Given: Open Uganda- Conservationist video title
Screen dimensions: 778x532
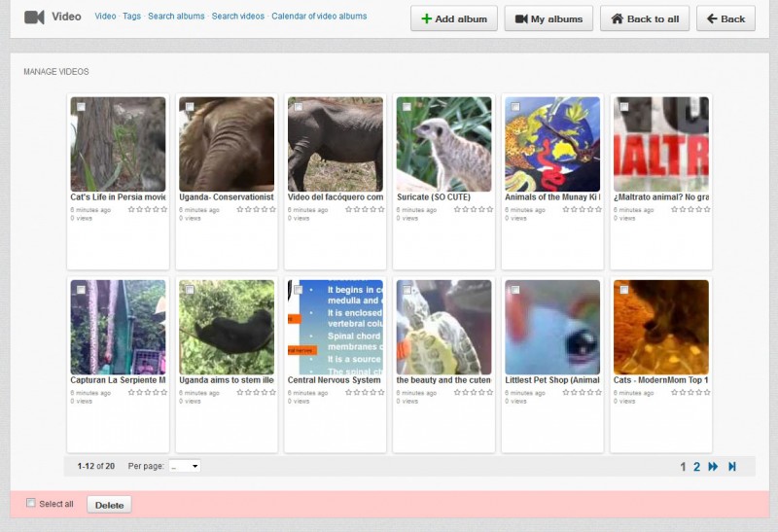Looking at the screenshot, I should click(227, 197).
